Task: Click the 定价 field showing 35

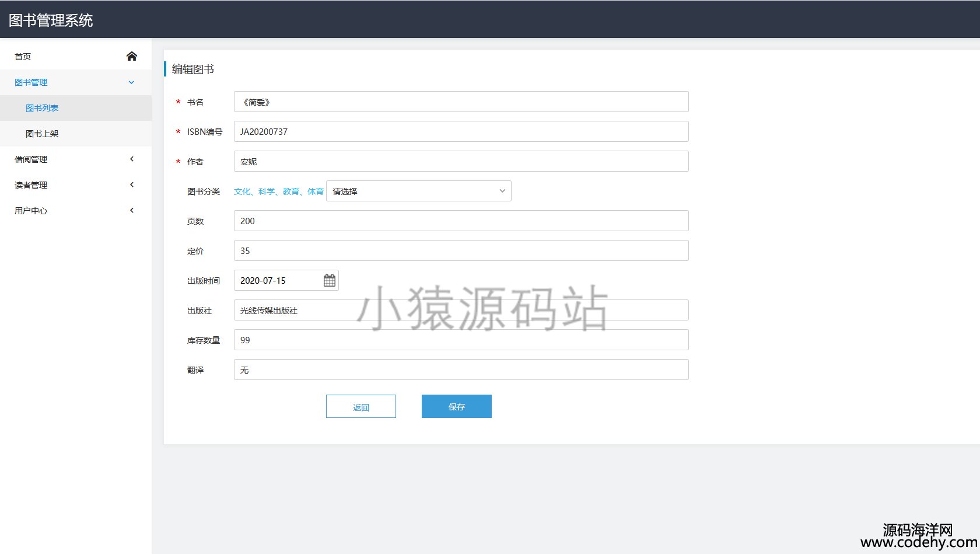Action: [461, 251]
